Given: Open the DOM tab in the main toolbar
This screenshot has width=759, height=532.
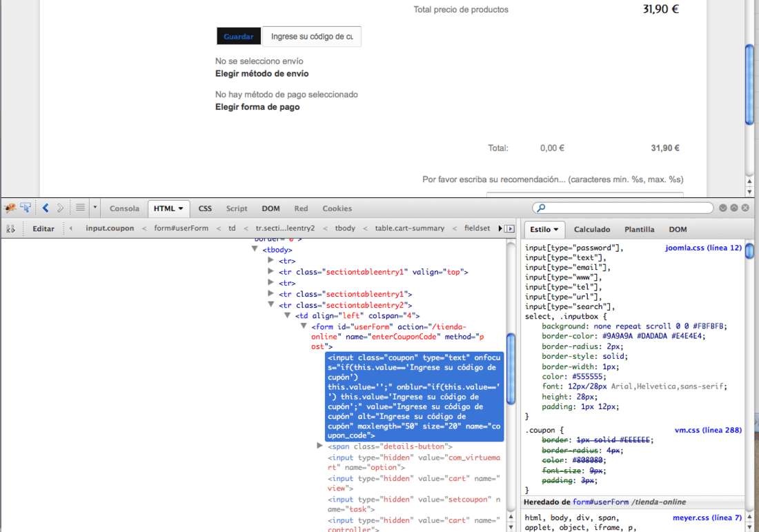Looking at the screenshot, I should (x=271, y=208).
